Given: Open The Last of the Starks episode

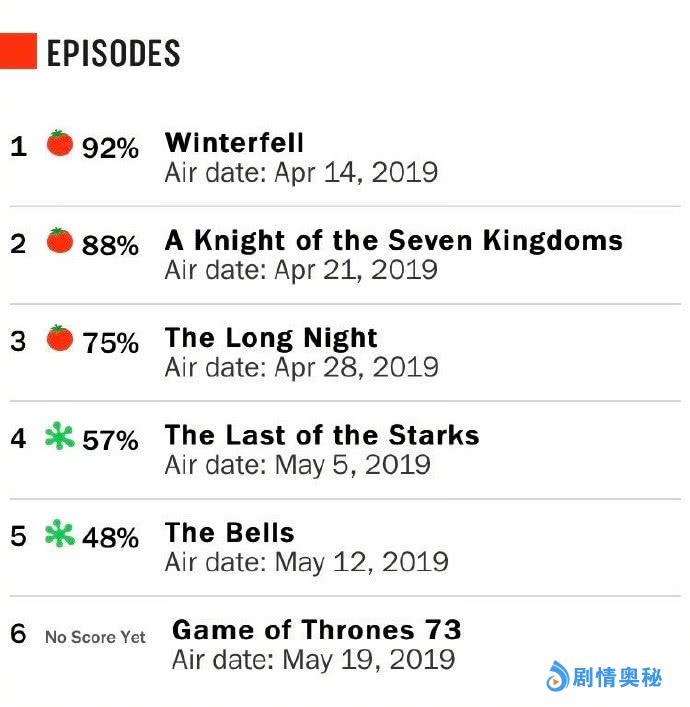Looking at the screenshot, I should (x=322, y=435).
